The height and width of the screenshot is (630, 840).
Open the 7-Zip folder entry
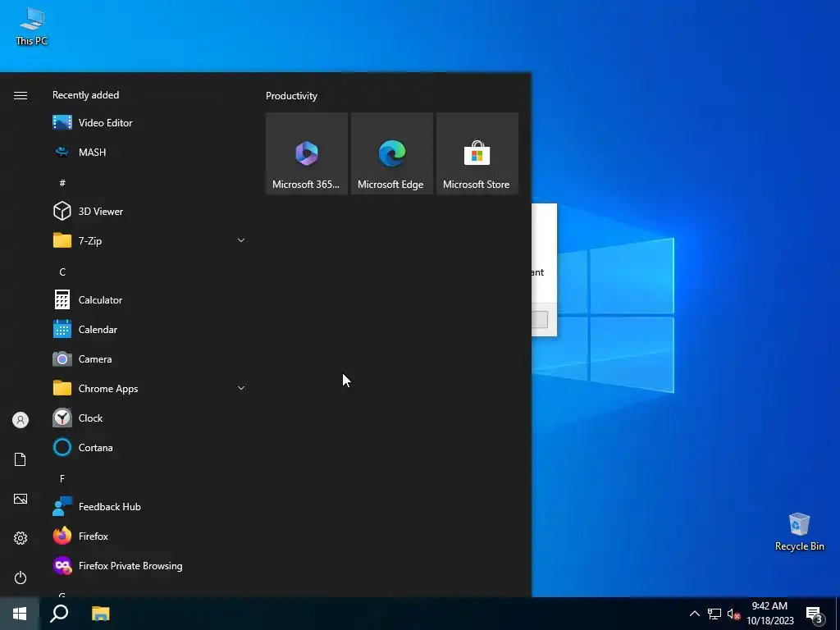tap(149, 240)
